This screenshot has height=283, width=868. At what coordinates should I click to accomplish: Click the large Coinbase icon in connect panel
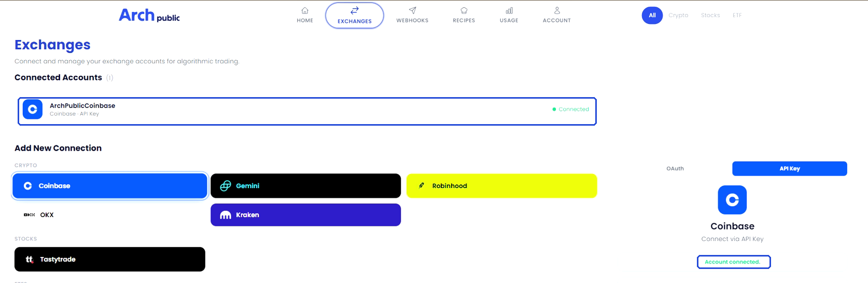pyautogui.click(x=732, y=200)
